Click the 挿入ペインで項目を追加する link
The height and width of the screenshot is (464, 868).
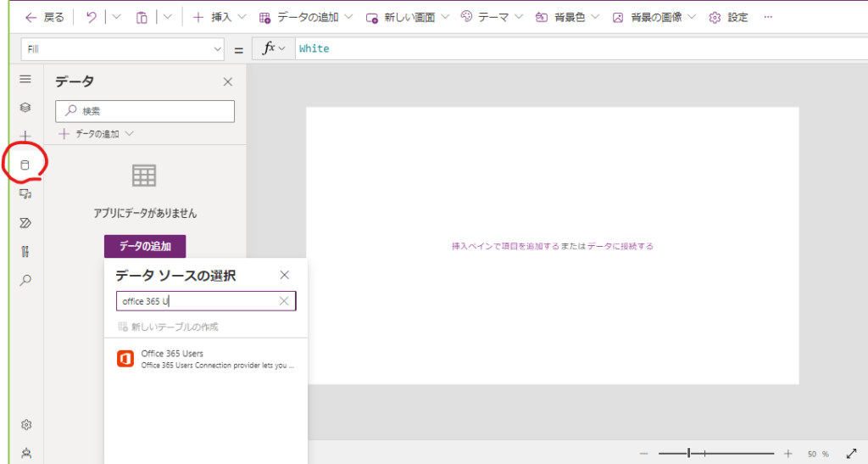tap(505, 246)
